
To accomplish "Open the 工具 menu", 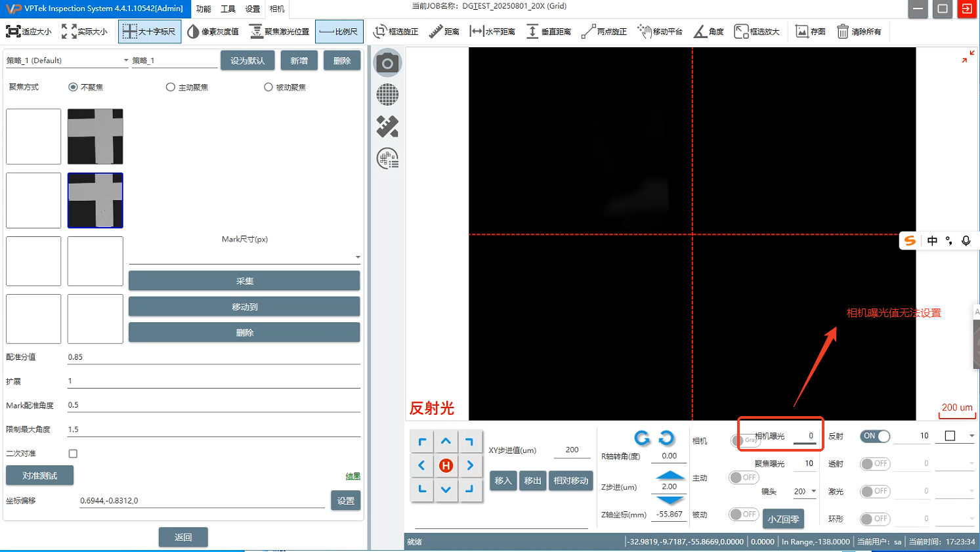I will coord(228,9).
